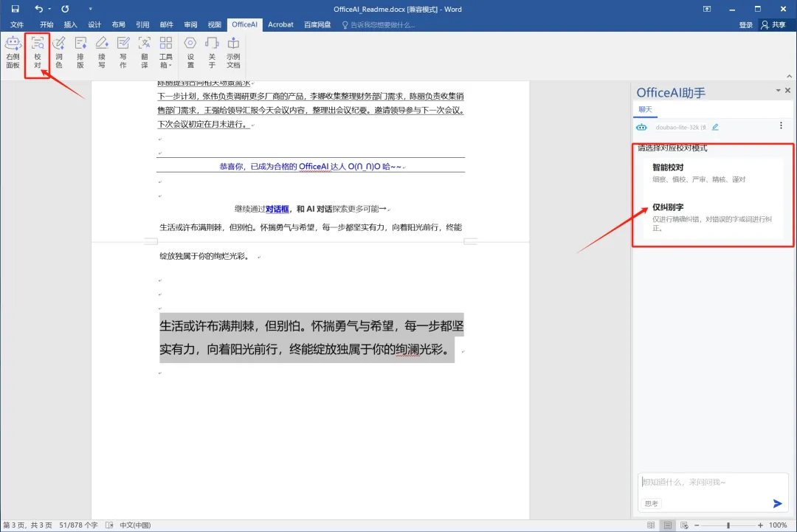Select the OfficeAI ribbon tab
797x532 pixels.
click(x=244, y=24)
